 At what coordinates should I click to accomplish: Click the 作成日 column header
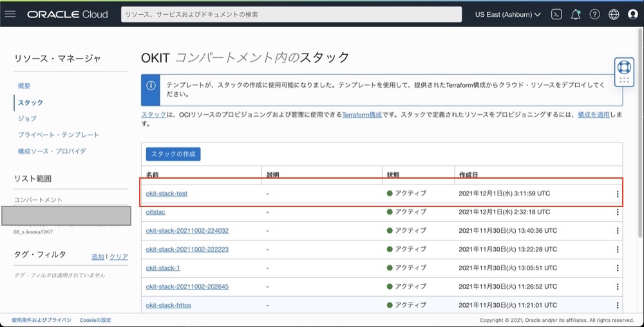point(468,175)
